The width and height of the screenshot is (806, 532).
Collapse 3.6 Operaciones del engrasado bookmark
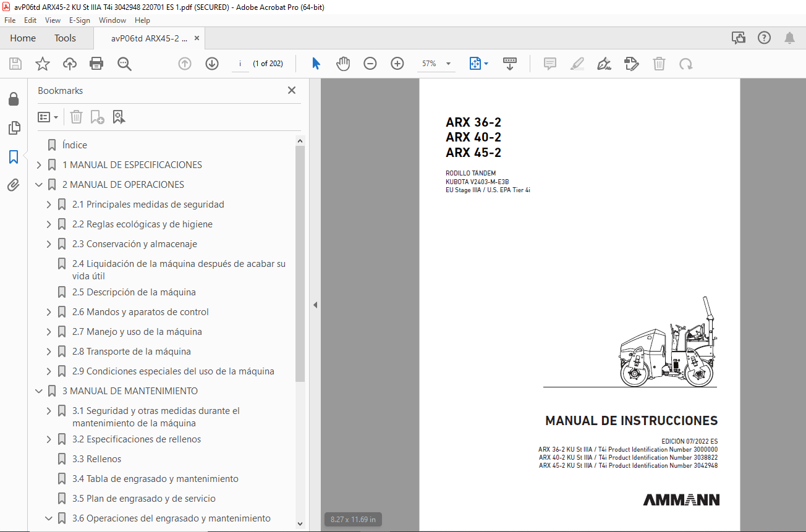[x=49, y=518]
